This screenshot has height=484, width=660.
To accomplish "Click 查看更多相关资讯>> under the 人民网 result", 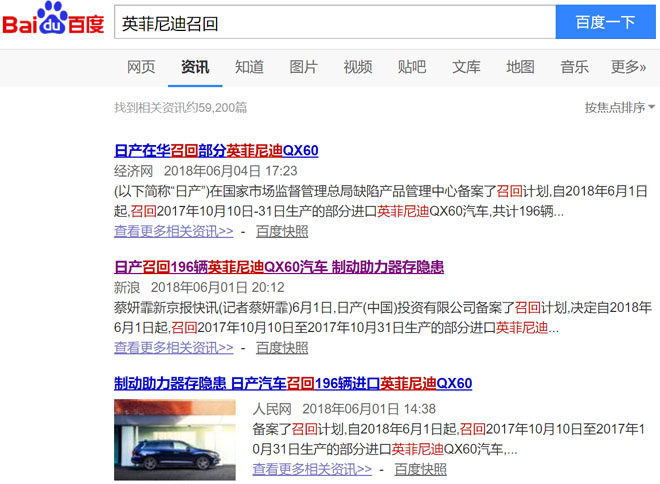I will coord(312,469).
